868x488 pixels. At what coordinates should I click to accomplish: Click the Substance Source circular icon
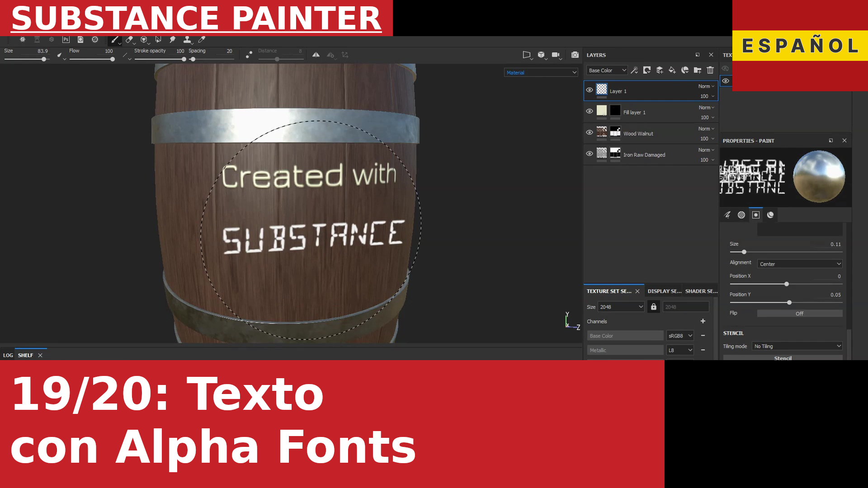point(95,40)
